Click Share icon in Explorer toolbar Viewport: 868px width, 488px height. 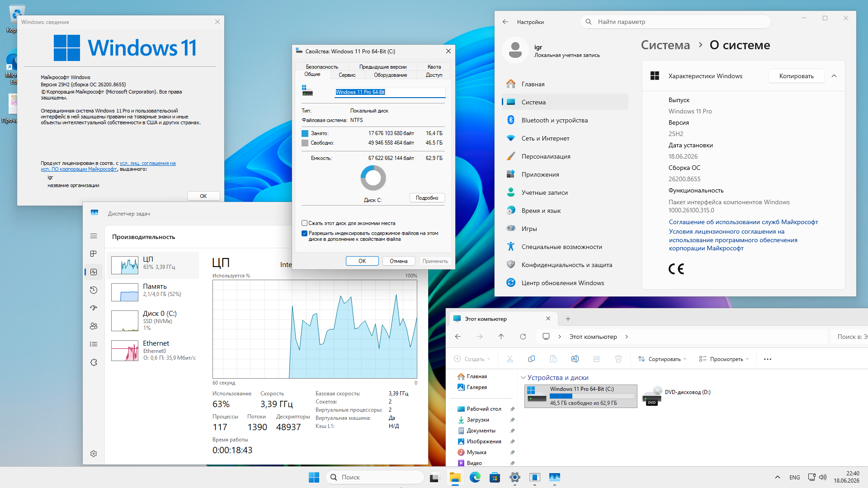click(597, 359)
